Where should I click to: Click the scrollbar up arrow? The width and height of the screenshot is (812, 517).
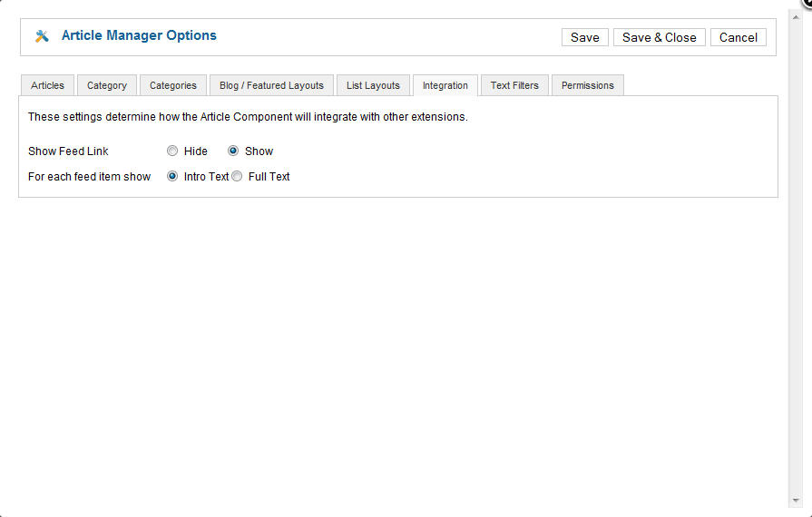coord(796,17)
